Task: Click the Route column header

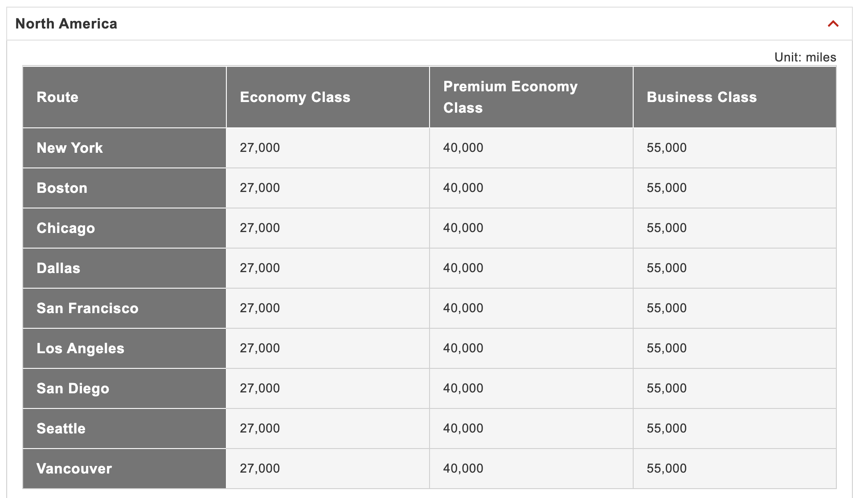Action: pyautogui.click(x=57, y=97)
